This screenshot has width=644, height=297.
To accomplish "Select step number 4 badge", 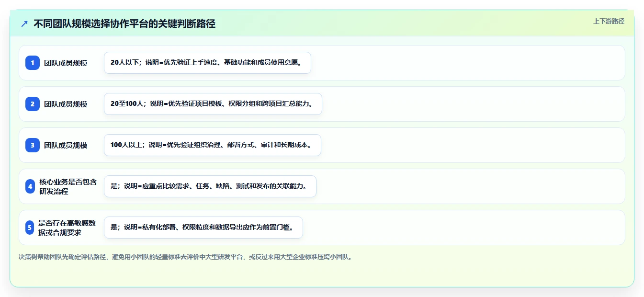I will pos(30,186).
